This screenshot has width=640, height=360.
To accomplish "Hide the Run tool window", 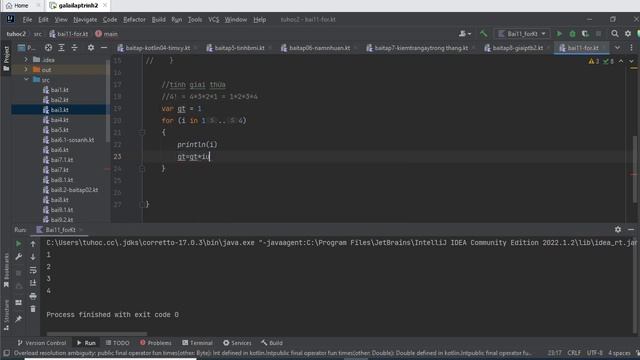I will click(x=631, y=229).
